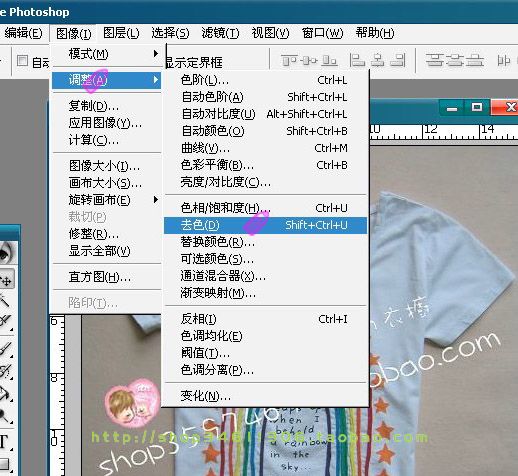Click Align bottom edges icon
This screenshot has width=518, height=476.
(x=329, y=60)
